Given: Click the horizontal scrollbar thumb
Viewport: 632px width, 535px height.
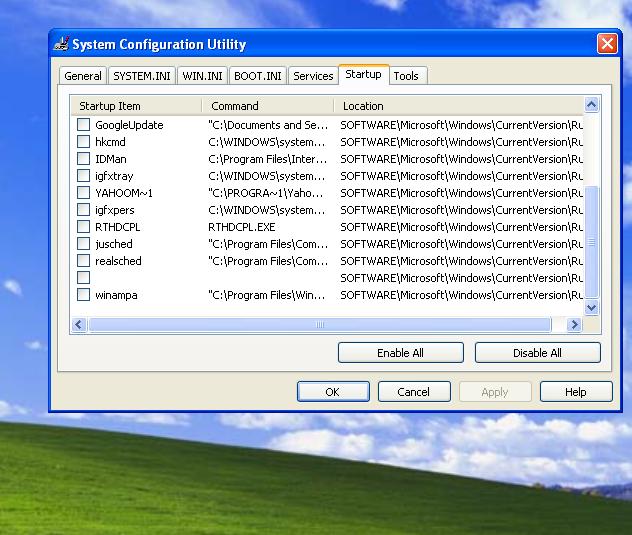Looking at the screenshot, I should coord(320,325).
